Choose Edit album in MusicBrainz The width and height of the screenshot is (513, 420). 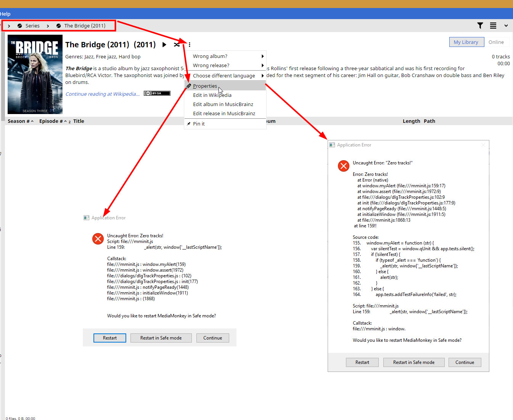coord(223,104)
